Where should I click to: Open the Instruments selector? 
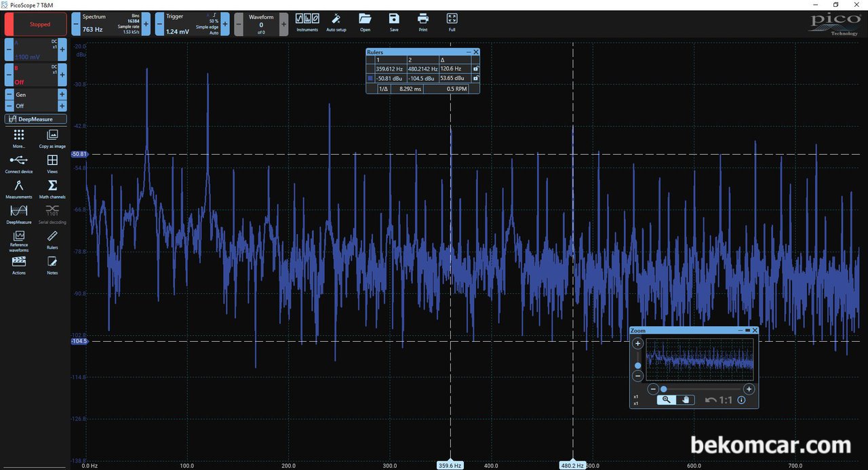(x=307, y=22)
